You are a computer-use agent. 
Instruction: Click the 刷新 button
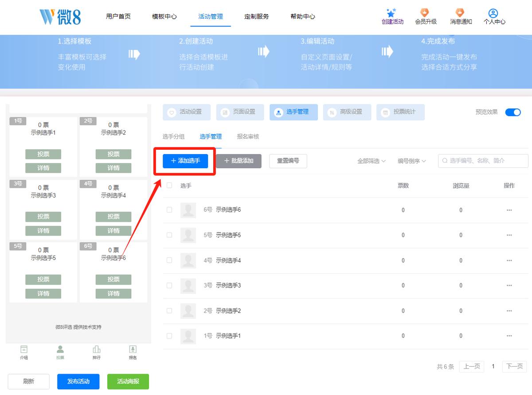29,381
